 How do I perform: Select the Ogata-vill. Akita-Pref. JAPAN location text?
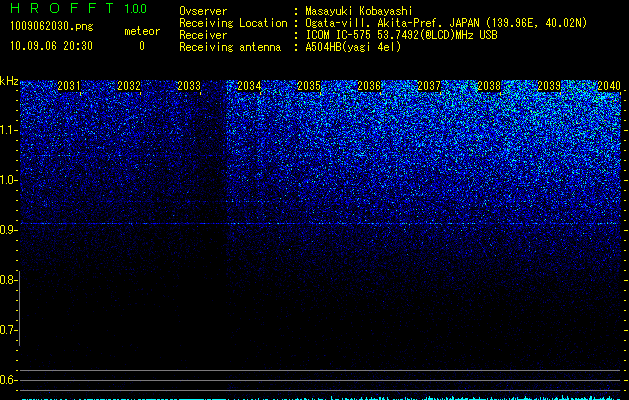coord(446,23)
